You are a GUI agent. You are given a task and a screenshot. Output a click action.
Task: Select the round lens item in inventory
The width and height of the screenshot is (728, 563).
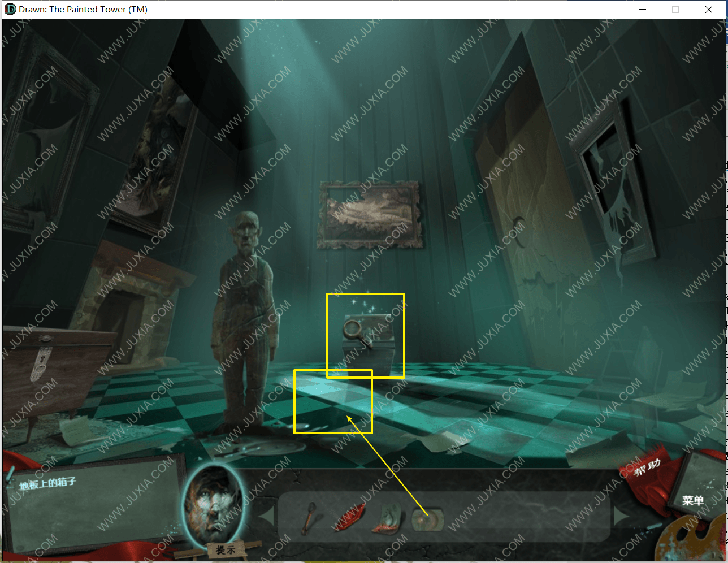coord(428,519)
